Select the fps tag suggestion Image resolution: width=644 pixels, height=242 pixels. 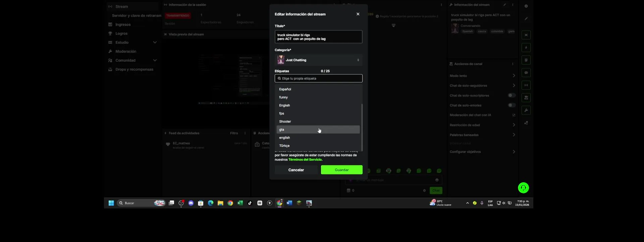pyautogui.click(x=318, y=113)
